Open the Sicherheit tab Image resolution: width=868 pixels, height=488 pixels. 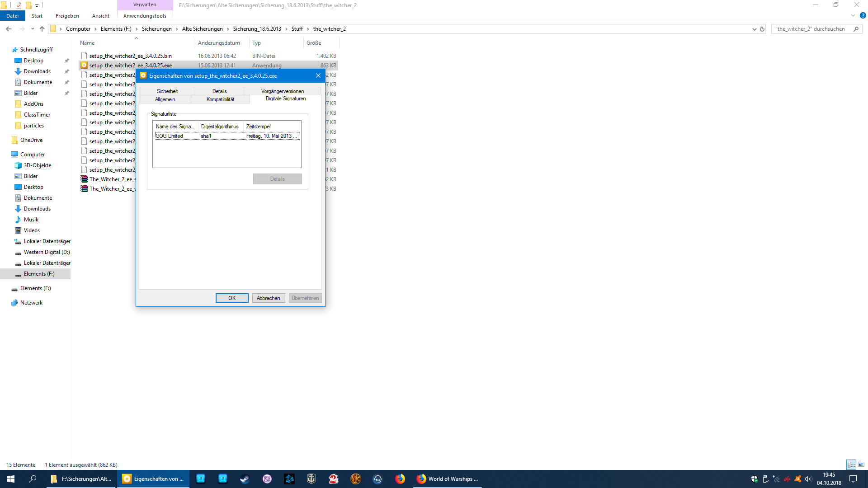167,91
